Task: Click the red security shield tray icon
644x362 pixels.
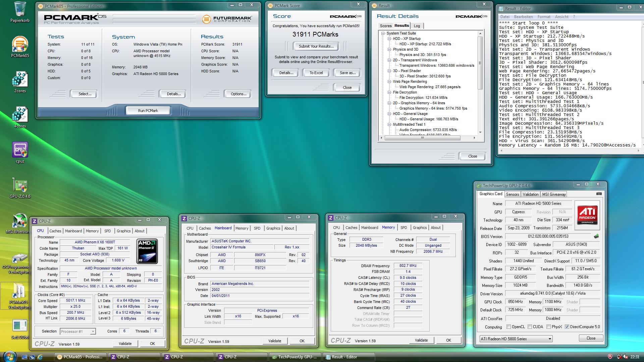Action: 610,357
